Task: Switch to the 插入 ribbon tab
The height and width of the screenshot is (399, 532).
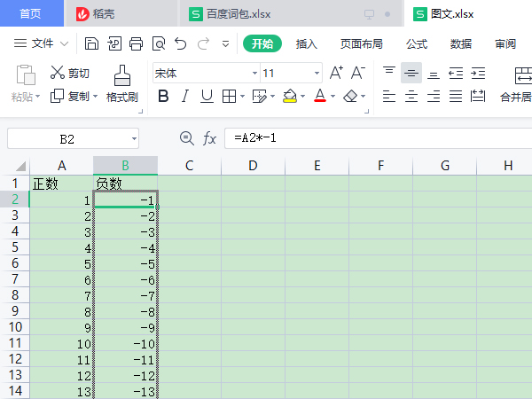Action: click(x=307, y=43)
